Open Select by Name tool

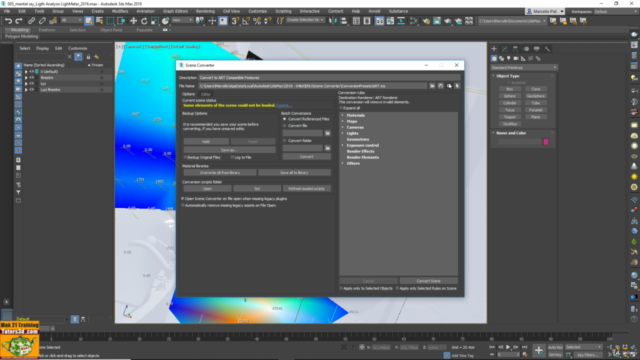click(100, 20)
